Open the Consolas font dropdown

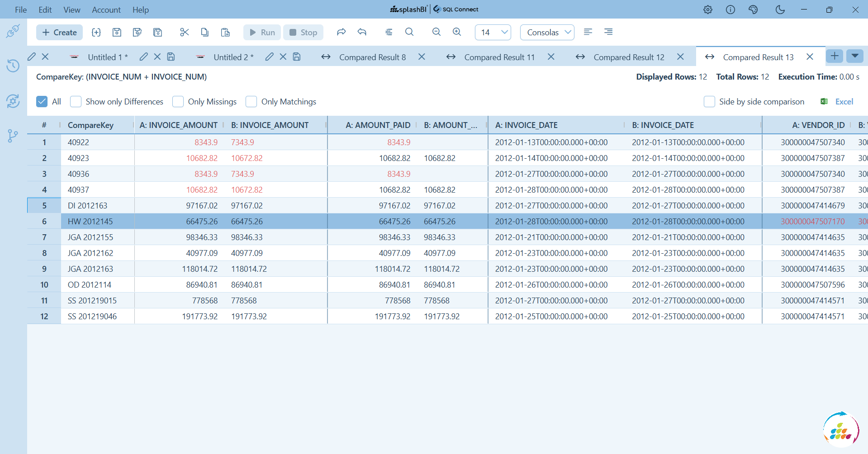click(x=547, y=32)
